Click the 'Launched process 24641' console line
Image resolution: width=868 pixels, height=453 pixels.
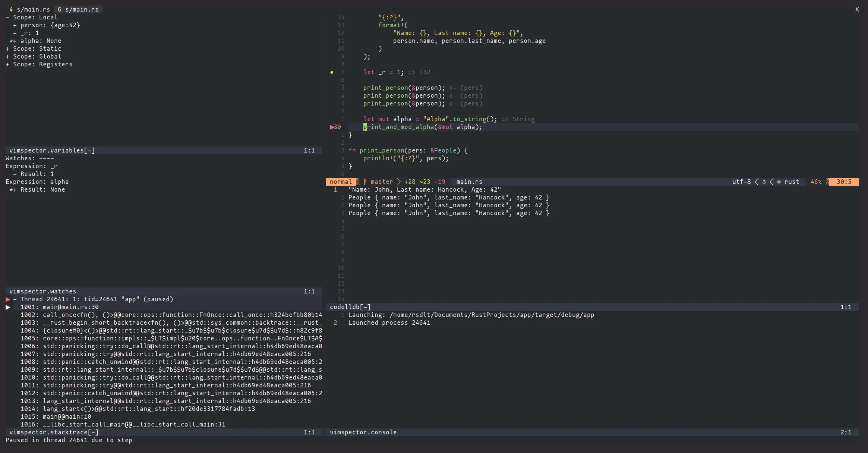[x=389, y=323]
